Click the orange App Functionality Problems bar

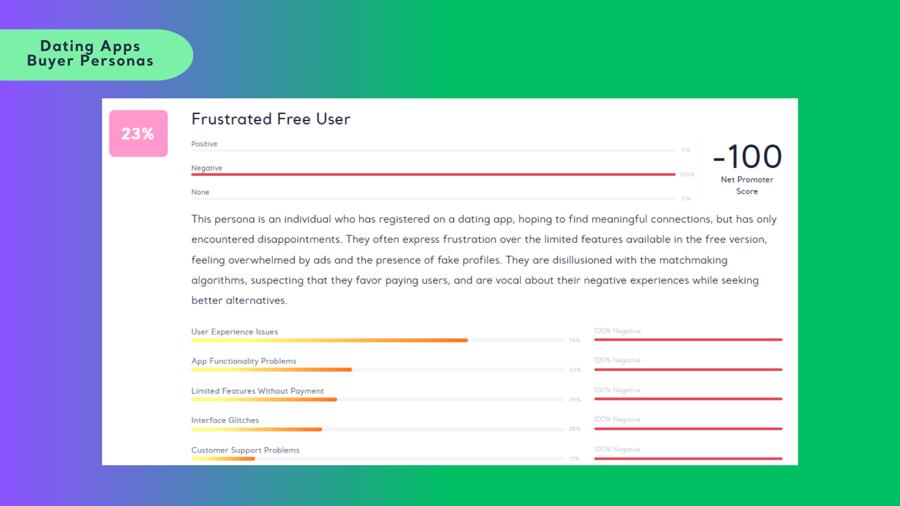tap(271, 370)
